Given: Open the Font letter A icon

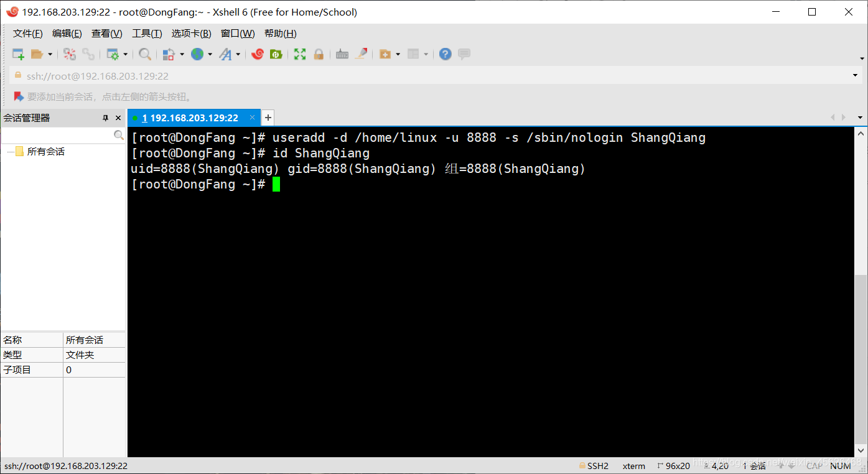Looking at the screenshot, I should point(225,54).
